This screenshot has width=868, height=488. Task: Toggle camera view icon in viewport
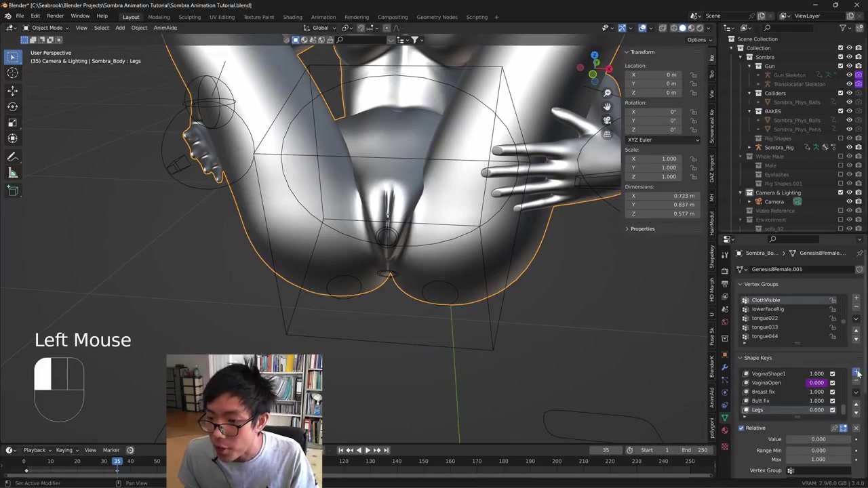click(607, 120)
